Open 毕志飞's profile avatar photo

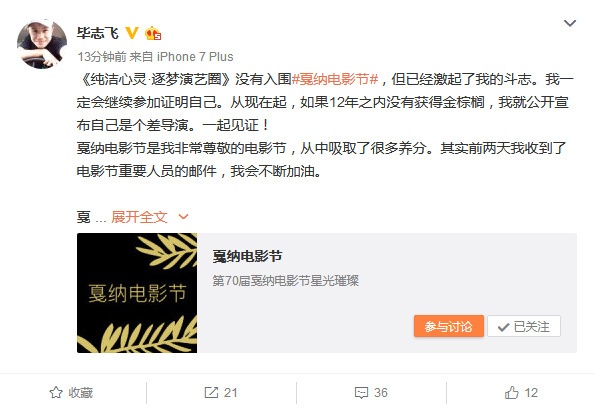[x=42, y=44]
